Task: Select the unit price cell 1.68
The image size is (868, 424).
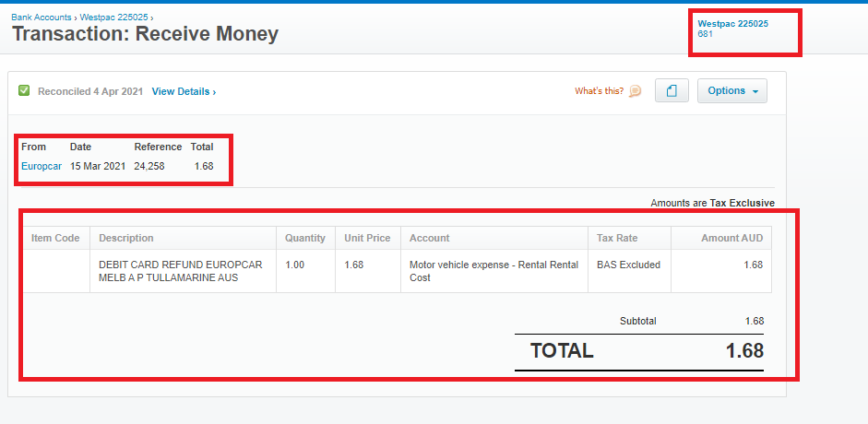Action: [367, 271]
